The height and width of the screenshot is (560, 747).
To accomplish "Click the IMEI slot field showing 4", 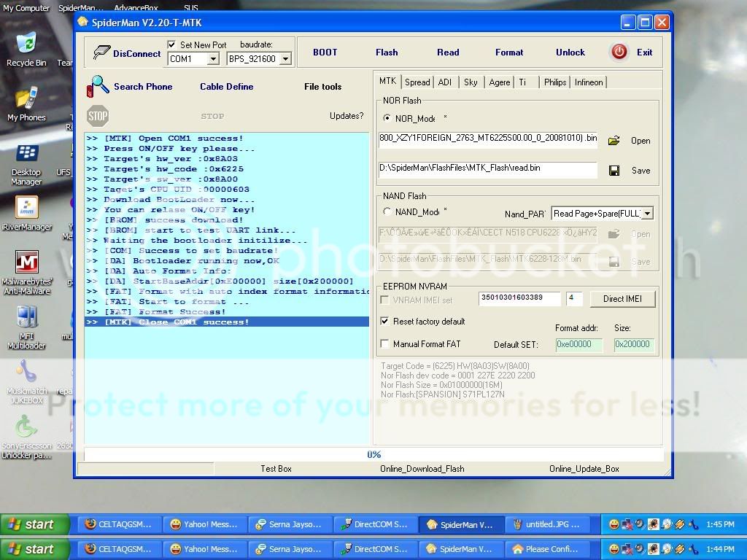I will pos(576,297).
